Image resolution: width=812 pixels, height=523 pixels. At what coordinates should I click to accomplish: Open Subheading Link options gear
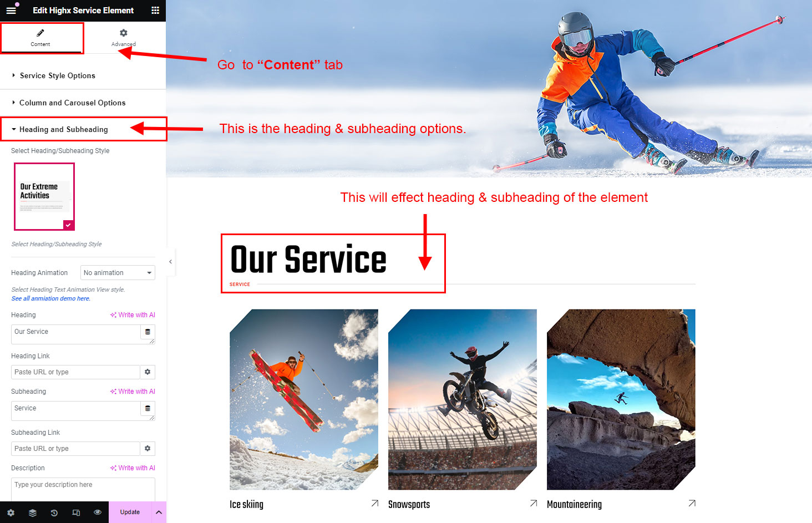pyautogui.click(x=148, y=449)
